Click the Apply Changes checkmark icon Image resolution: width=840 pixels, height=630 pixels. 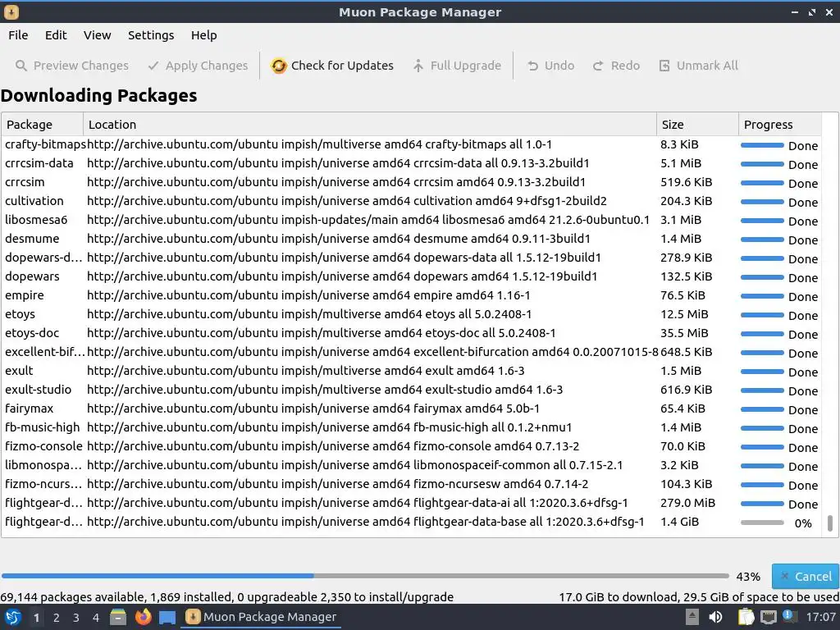tap(153, 66)
